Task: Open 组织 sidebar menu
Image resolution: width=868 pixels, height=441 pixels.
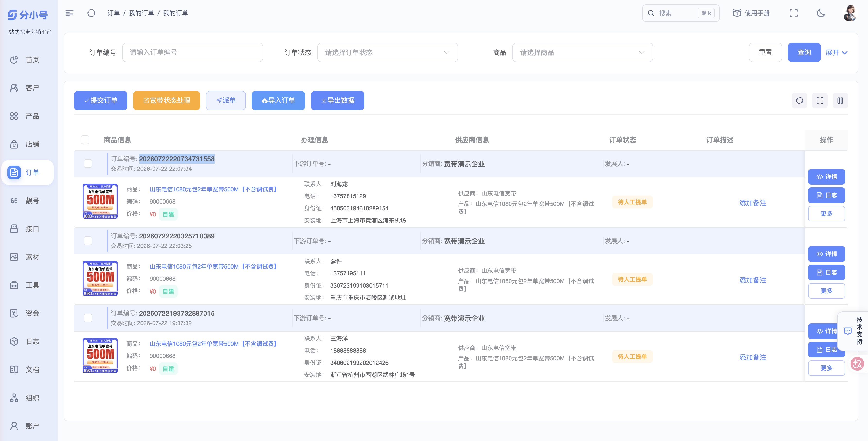Action: pos(28,398)
